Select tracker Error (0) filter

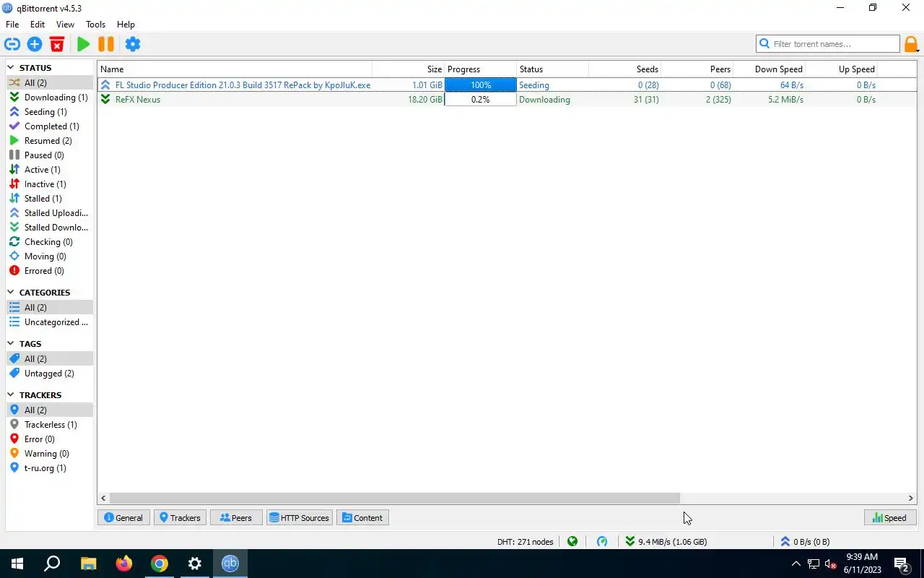49,439
